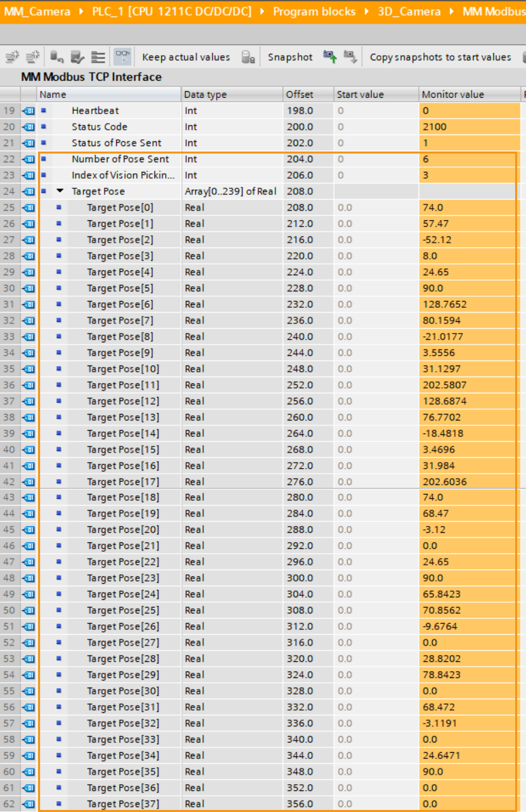The height and width of the screenshot is (812, 526).
Task: Click the leftmost Insert row toolbar icon
Action: click(x=12, y=58)
